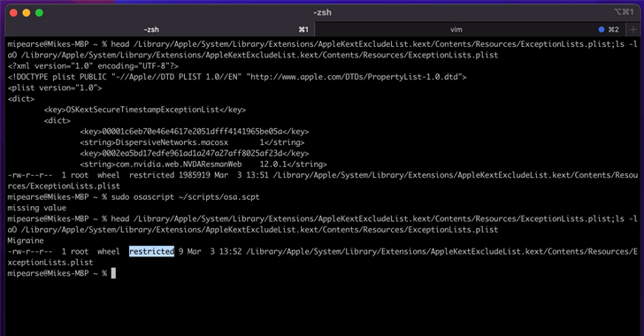Click the OSKextSecureTimestampExceptionList key text

(x=142, y=110)
